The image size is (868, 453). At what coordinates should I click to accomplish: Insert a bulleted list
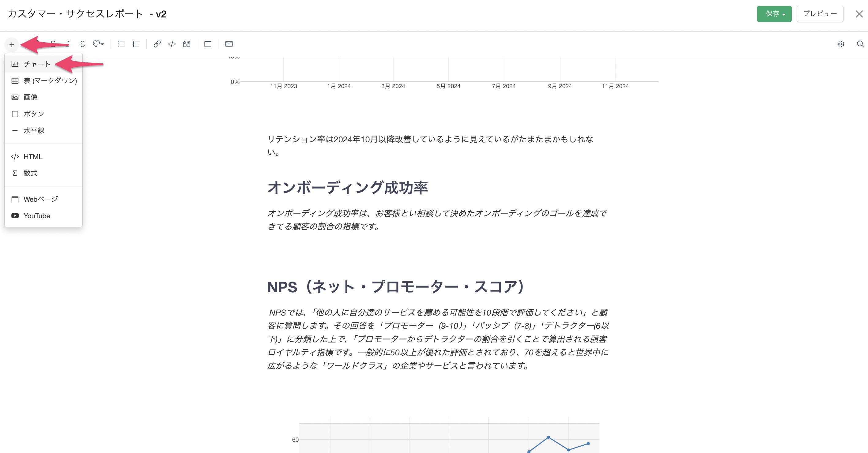tap(121, 44)
